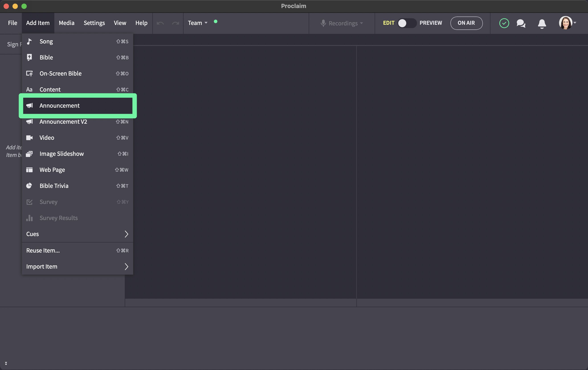The image size is (588, 370).
Task: Choose Reuse Item... from the menu
Action: (78, 251)
